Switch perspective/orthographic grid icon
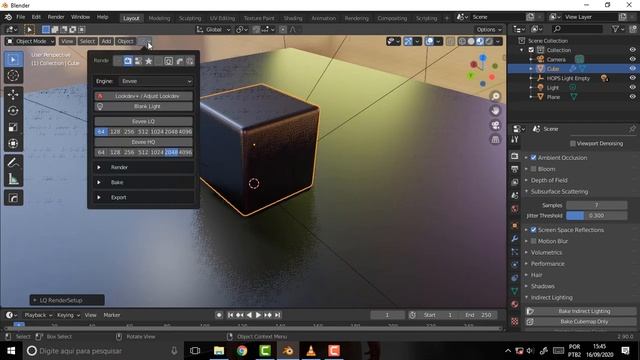 (x=495, y=139)
